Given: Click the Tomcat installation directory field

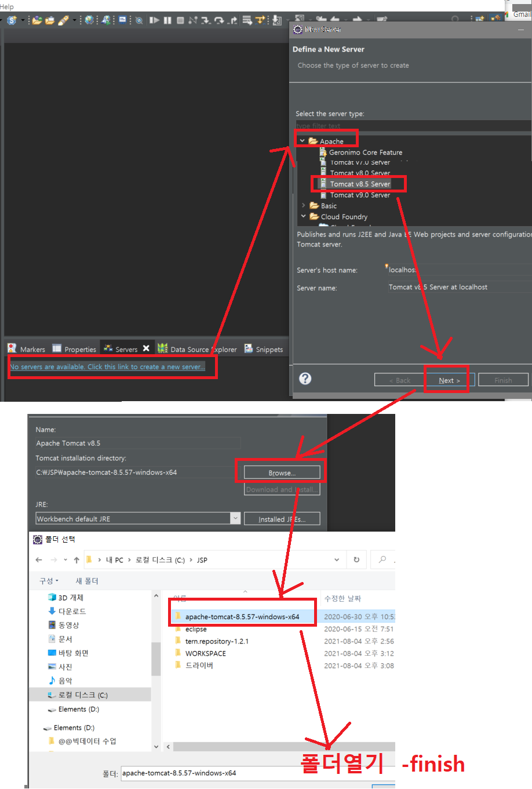Looking at the screenshot, I should pos(138,472).
